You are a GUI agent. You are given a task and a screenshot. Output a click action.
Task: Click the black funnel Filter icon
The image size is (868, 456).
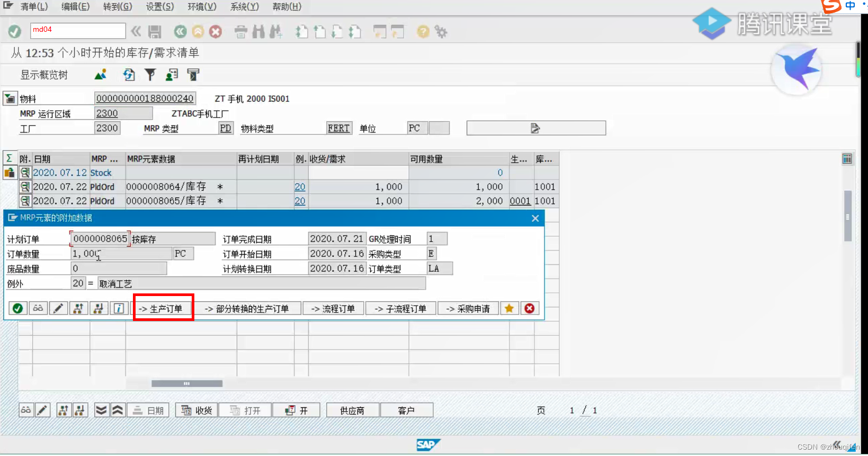(150, 75)
